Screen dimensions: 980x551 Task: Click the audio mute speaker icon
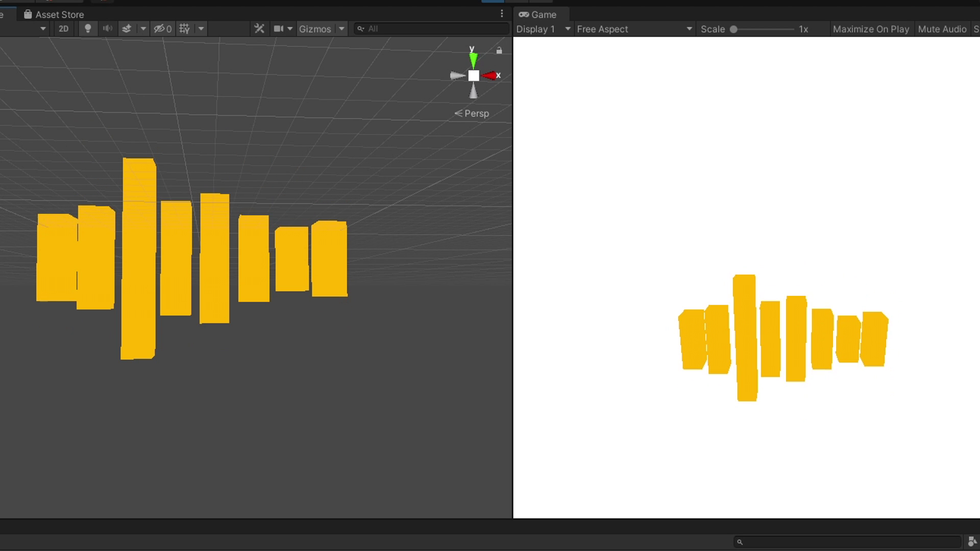(x=107, y=28)
